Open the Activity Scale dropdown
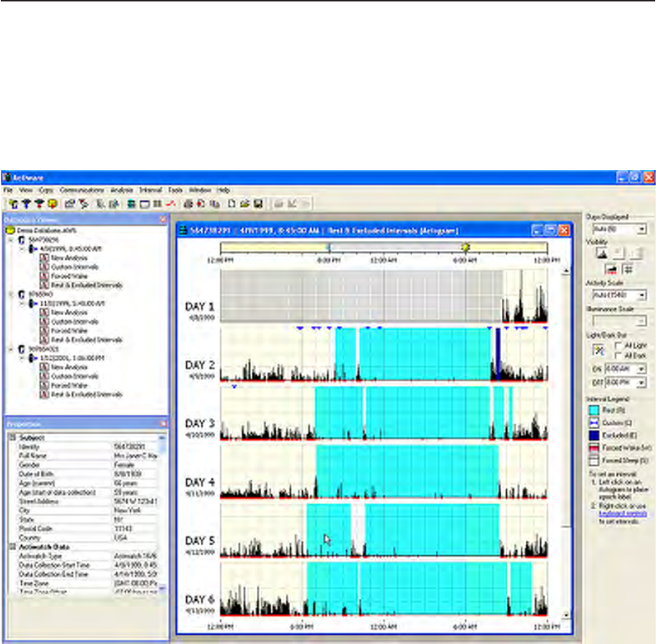 tap(641, 295)
